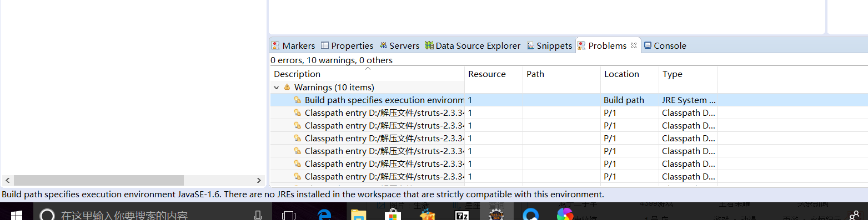The width and height of the screenshot is (868, 220).
Task: Open File Explorer from the taskbar
Action: coord(359,215)
